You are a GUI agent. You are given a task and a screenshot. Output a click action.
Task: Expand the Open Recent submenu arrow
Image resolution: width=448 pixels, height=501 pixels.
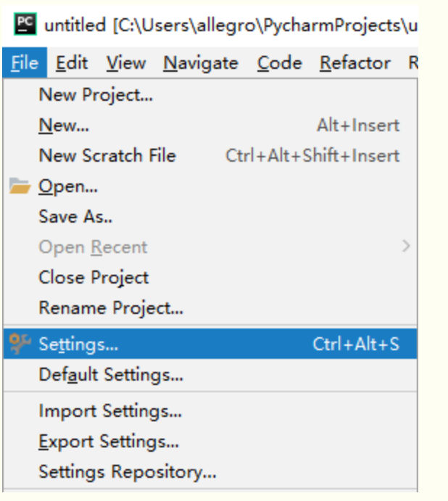[406, 247]
